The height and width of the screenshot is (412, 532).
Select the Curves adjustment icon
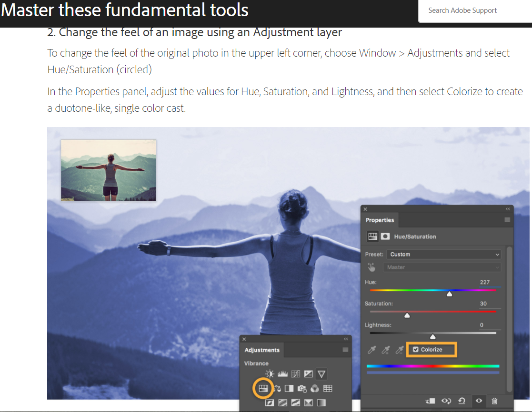point(295,374)
